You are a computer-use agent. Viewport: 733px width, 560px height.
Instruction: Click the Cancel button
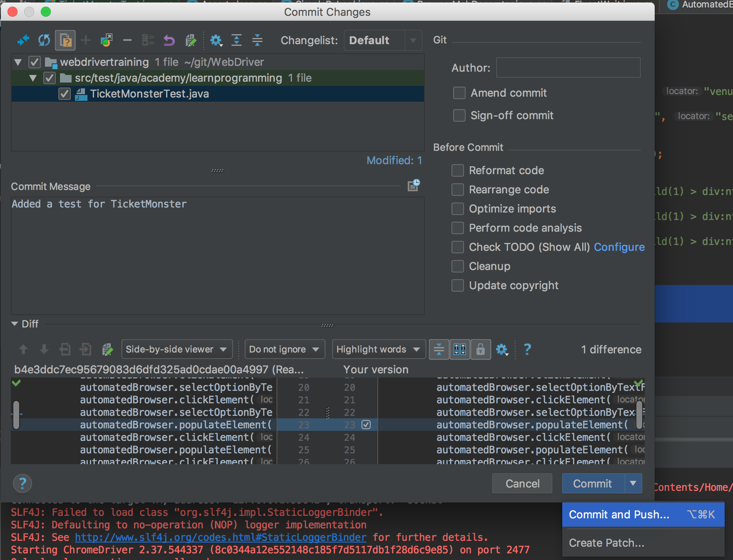pyautogui.click(x=522, y=483)
